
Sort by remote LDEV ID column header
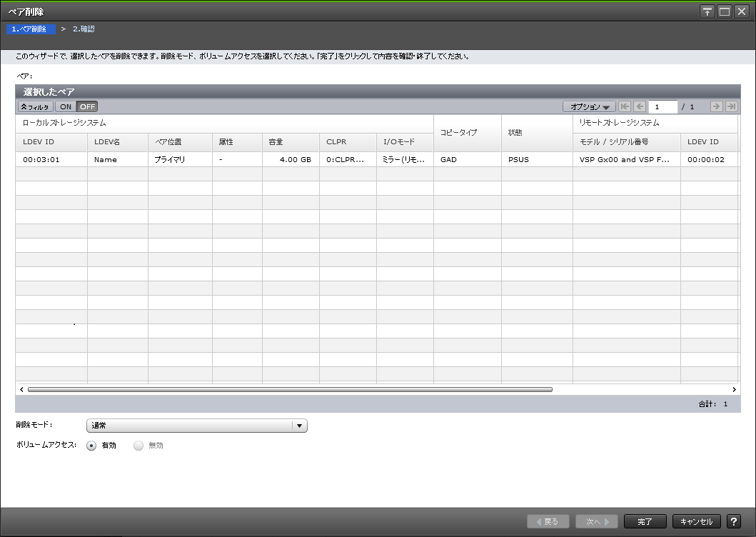pos(709,142)
